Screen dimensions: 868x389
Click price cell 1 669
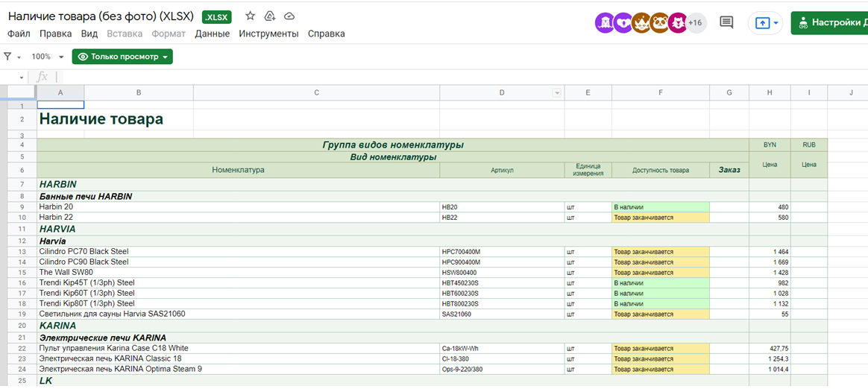click(770, 262)
